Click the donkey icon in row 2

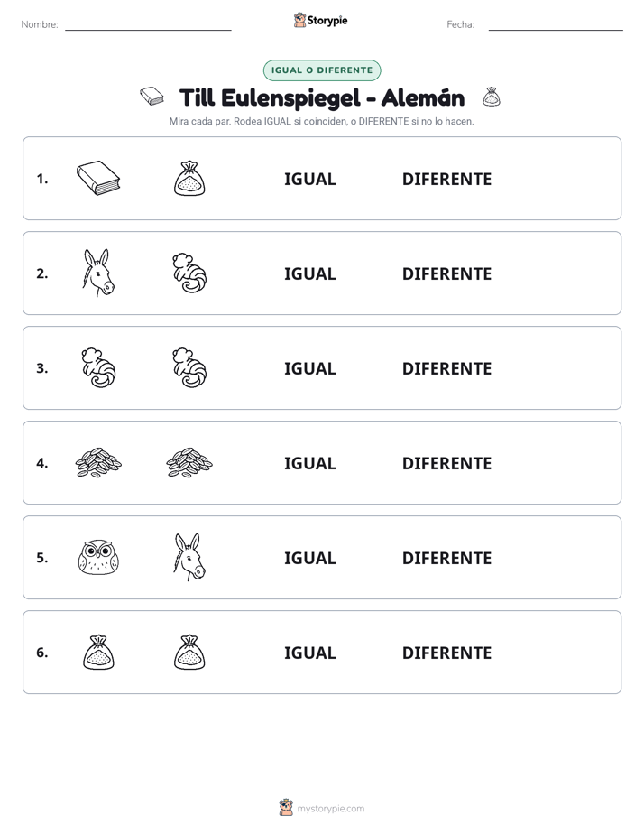(x=98, y=273)
